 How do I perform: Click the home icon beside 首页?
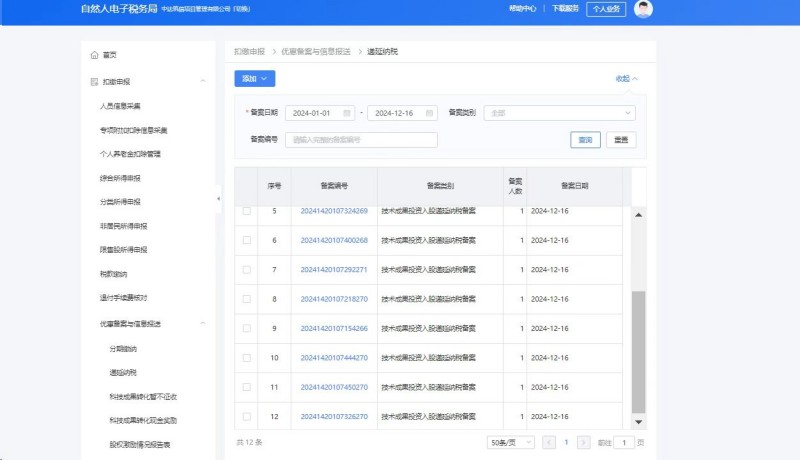coord(94,55)
